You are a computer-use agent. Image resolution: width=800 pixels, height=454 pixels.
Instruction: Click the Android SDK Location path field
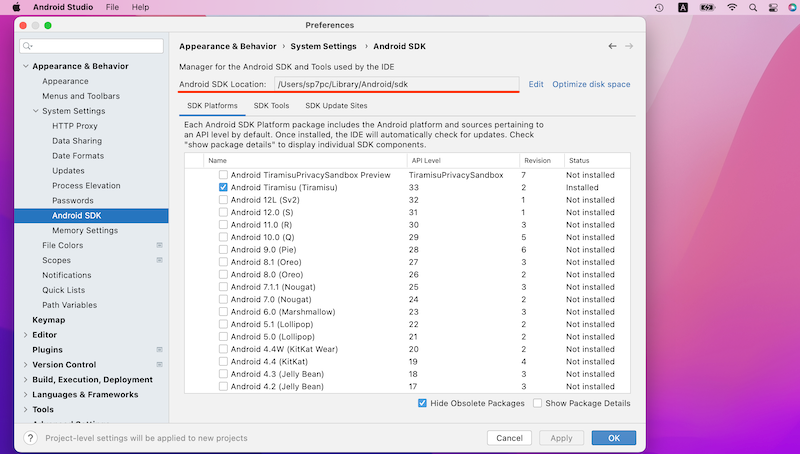click(381, 84)
